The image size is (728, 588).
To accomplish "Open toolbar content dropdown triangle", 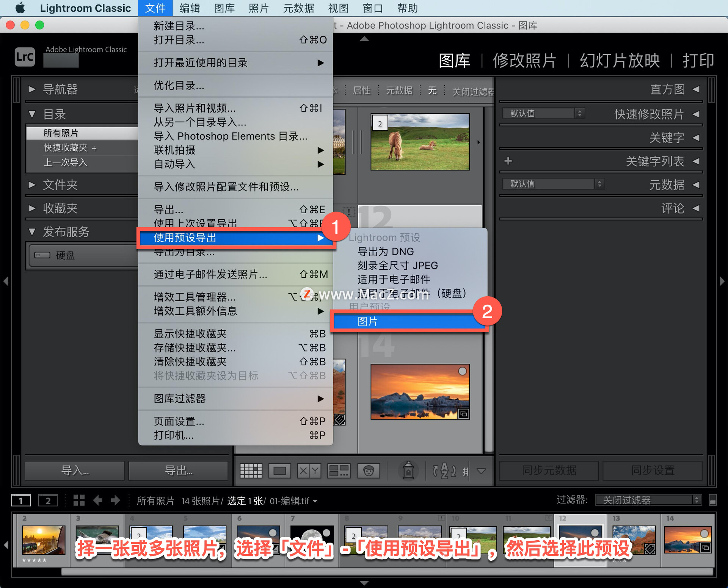I will coord(481,471).
